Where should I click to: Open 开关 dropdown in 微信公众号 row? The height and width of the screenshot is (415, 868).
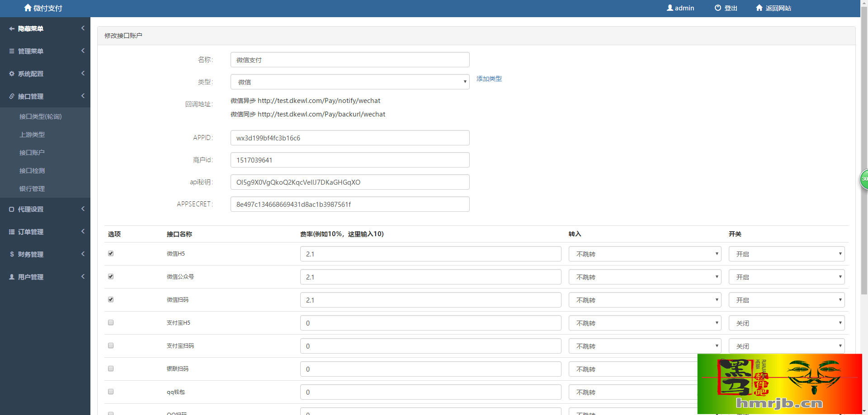[x=787, y=277]
